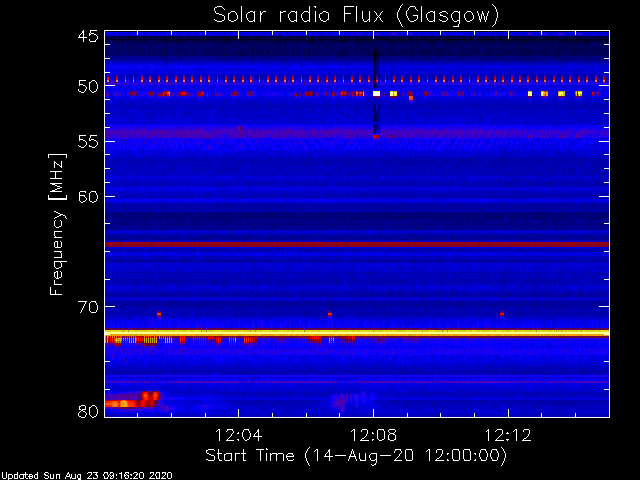The image size is (640, 480).
Task: Click the 60 MHz frequency axis label
Action: (x=88, y=197)
